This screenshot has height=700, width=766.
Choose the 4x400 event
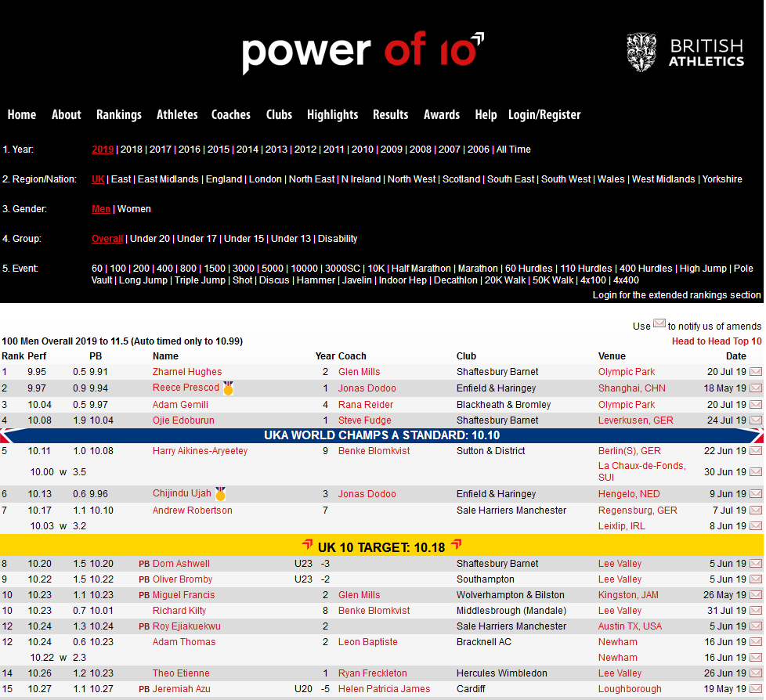(x=626, y=280)
